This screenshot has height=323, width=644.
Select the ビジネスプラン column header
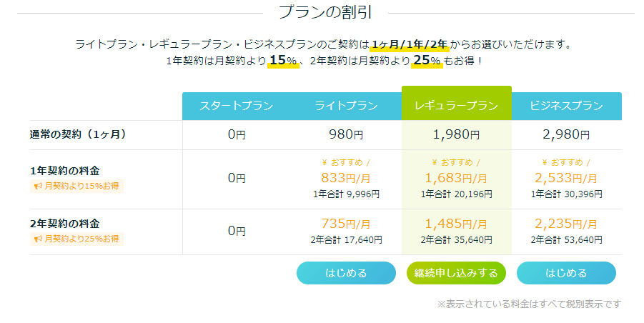point(566,106)
